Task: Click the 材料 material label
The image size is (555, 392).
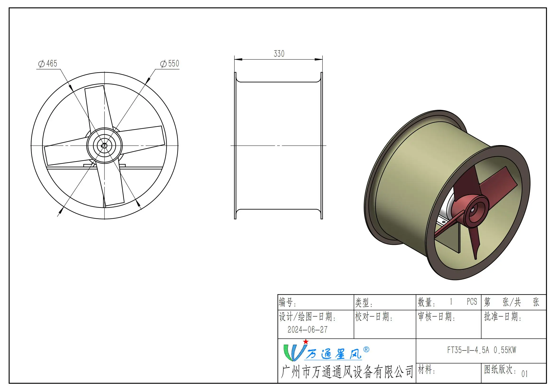Action: 426,370
